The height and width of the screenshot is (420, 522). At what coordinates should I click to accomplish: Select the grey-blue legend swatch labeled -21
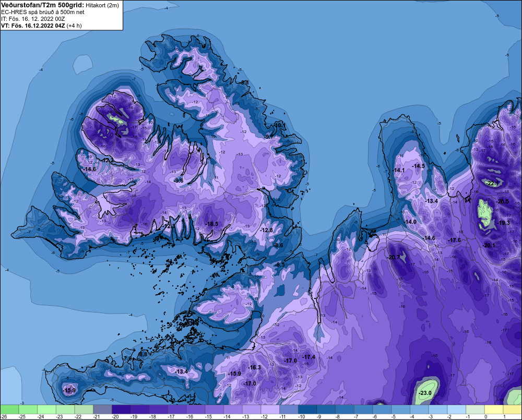pos(102,409)
